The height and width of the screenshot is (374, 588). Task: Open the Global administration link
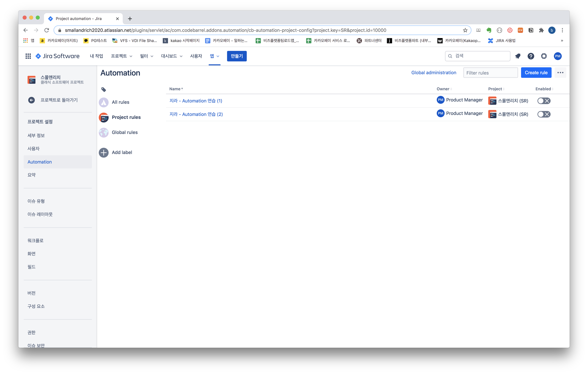(434, 73)
